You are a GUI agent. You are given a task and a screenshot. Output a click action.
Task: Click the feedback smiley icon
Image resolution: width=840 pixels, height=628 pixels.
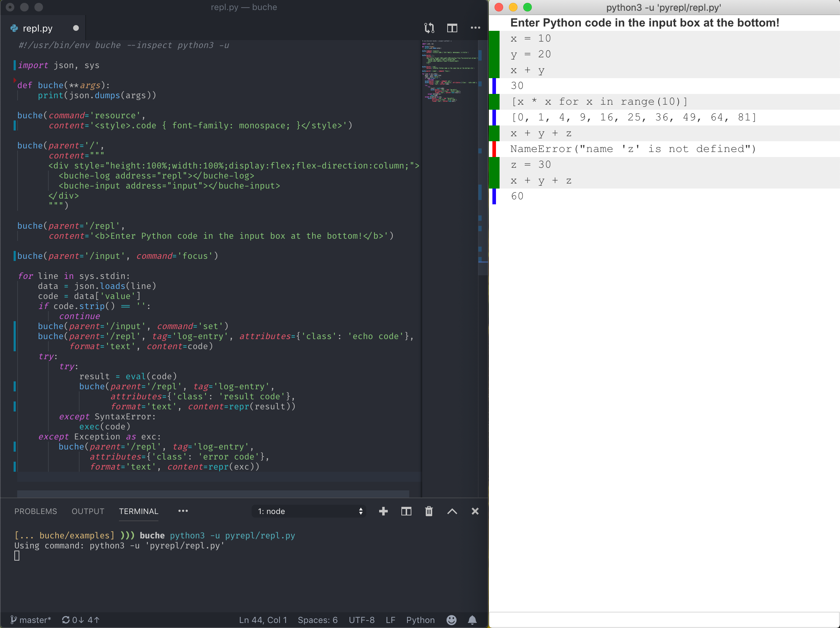(x=451, y=620)
